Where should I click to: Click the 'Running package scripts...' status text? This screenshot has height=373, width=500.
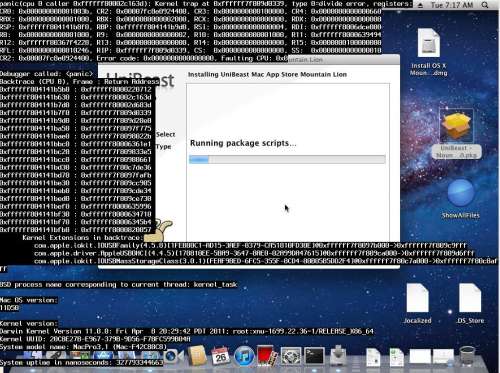coord(243,143)
